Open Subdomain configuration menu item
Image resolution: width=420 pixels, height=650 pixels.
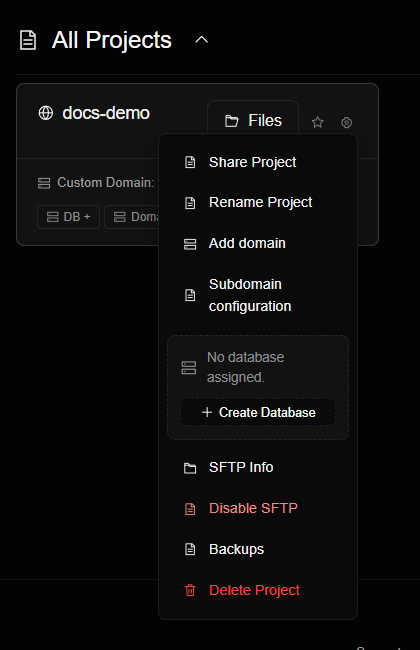tap(258, 295)
